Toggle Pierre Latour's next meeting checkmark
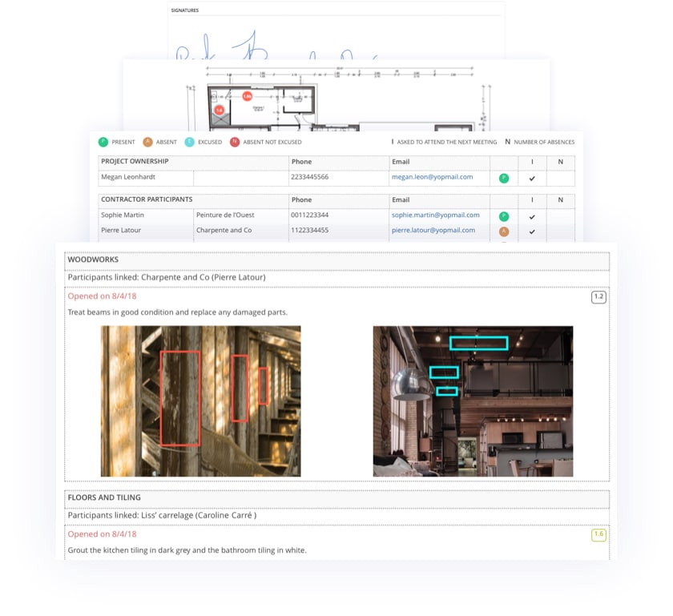Viewport: 673px width, 616px height. pyautogui.click(x=532, y=232)
